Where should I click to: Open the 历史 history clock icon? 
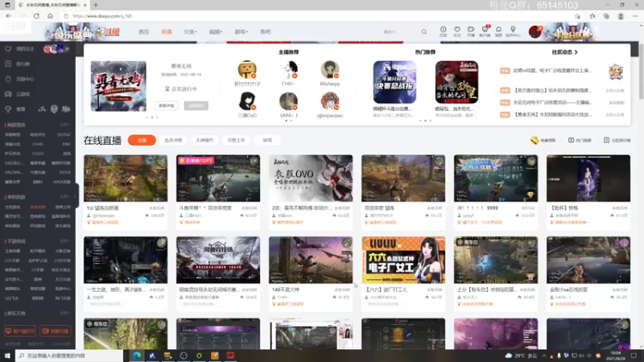444,31
